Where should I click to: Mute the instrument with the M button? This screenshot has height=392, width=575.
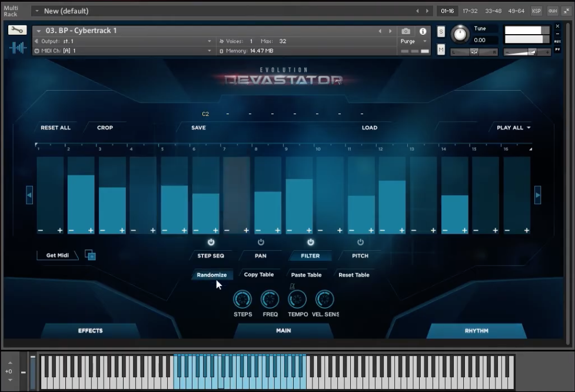pos(441,49)
